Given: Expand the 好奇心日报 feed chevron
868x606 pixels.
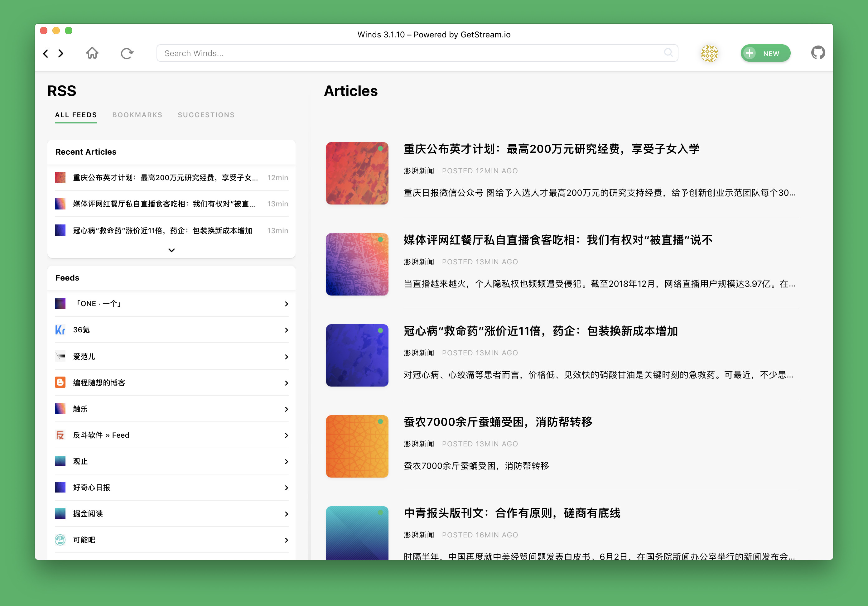Looking at the screenshot, I should point(286,487).
